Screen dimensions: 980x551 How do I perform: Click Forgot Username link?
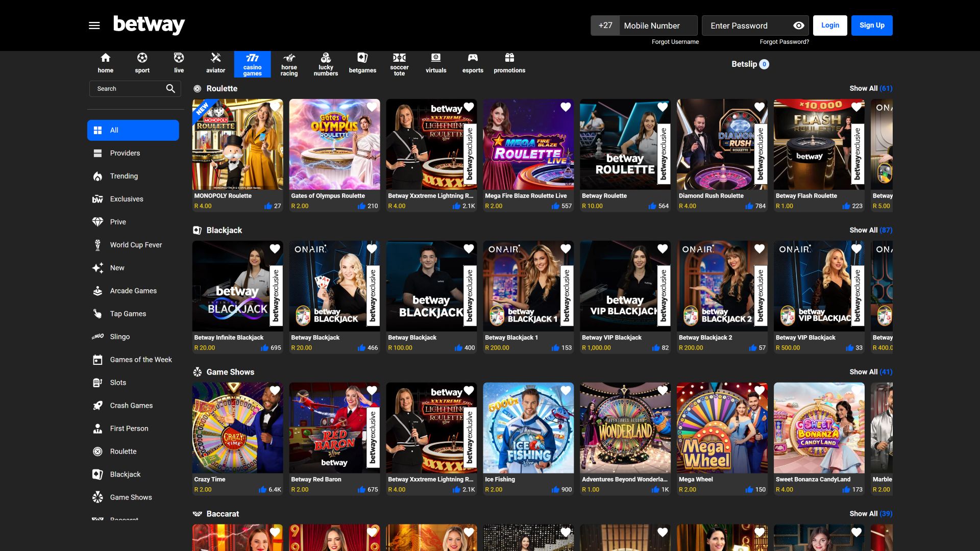pyautogui.click(x=675, y=42)
